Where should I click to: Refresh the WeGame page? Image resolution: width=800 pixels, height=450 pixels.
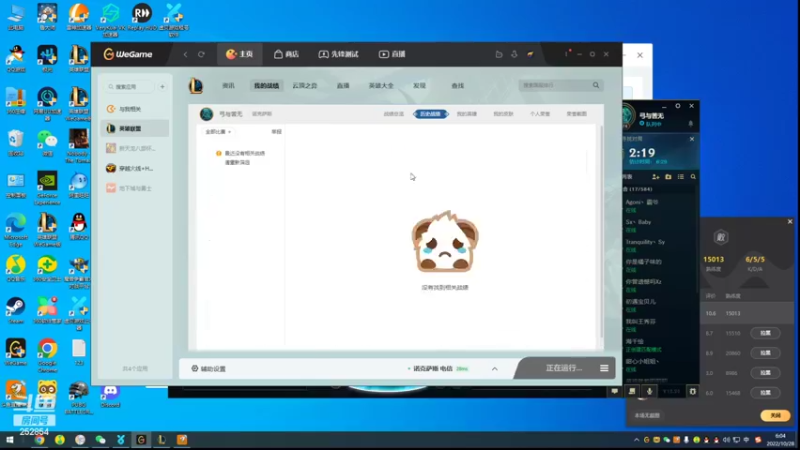coord(202,54)
